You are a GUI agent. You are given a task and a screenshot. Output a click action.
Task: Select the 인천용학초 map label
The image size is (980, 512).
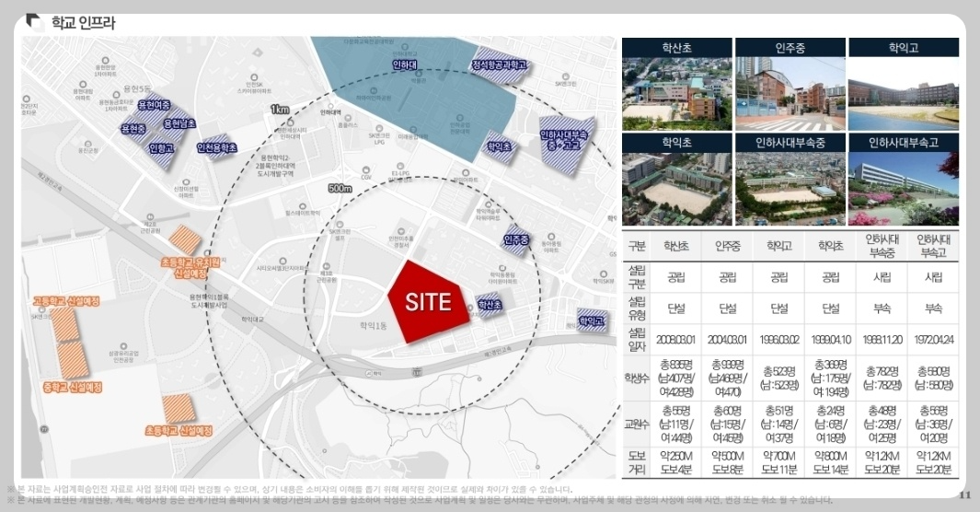217,147
